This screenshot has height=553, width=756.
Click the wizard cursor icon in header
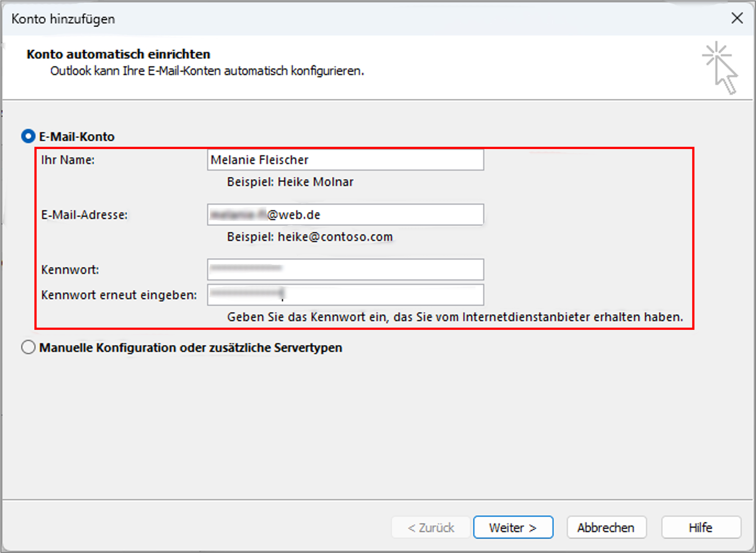[x=721, y=68]
